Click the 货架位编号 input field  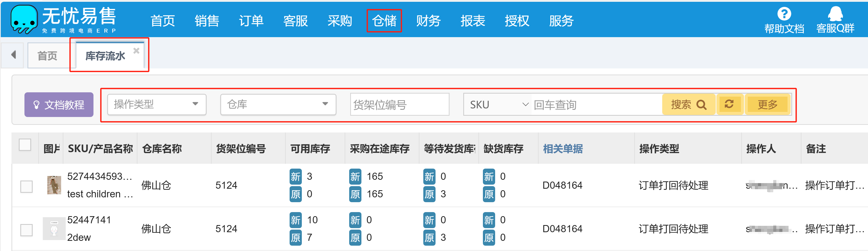coord(399,105)
